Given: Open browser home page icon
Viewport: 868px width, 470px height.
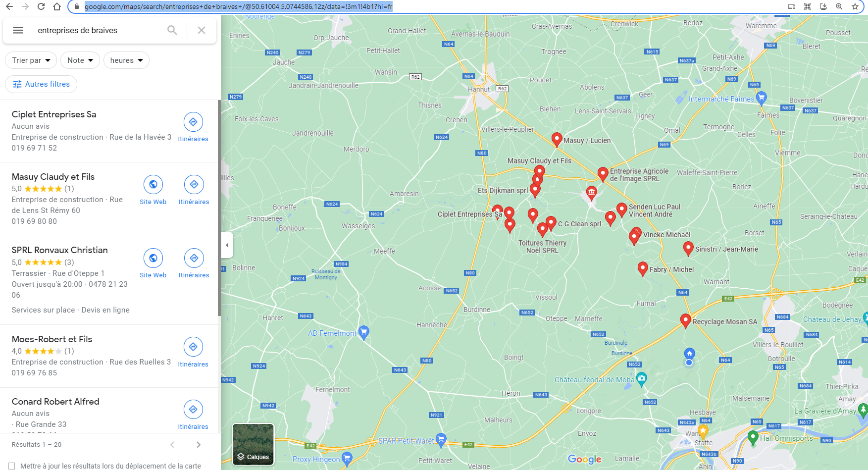Looking at the screenshot, I should click(x=57, y=6).
